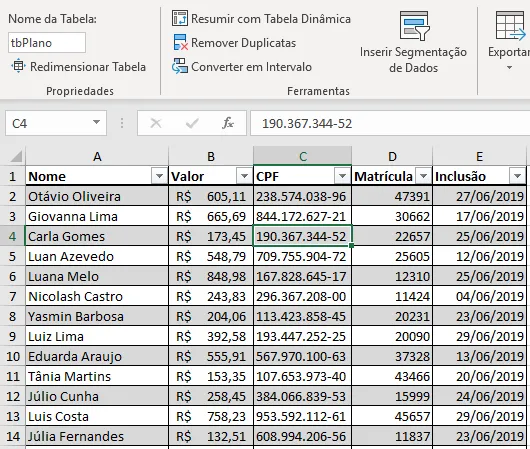Click the formula bar showing 190.367.344-52
530x449 pixels.
tap(390, 123)
